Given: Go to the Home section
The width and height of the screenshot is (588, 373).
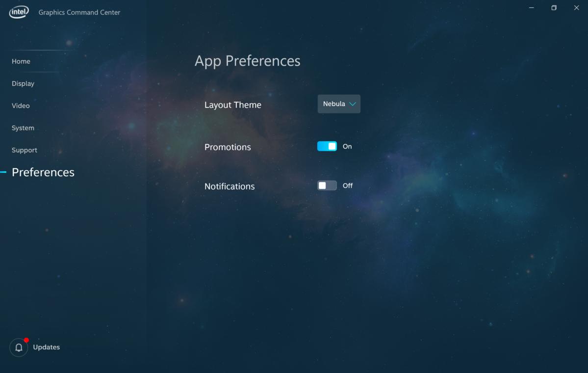Looking at the screenshot, I should point(21,61).
